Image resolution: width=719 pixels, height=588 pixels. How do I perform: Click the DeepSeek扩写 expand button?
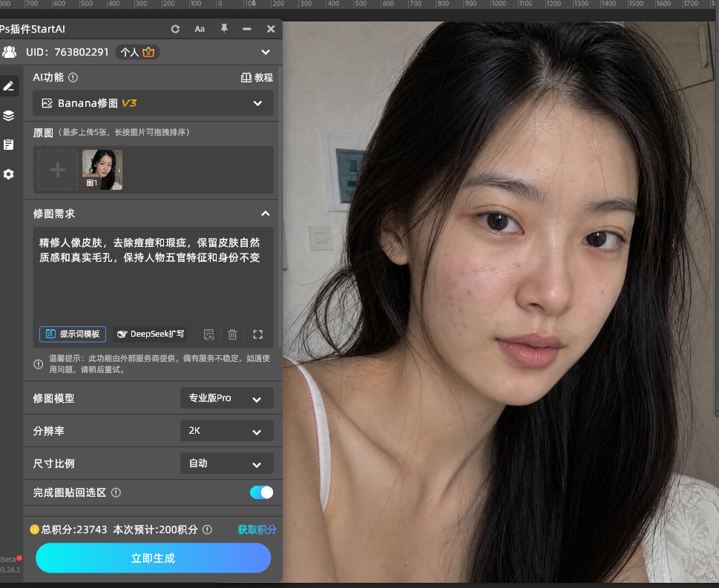tap(151, 334)
